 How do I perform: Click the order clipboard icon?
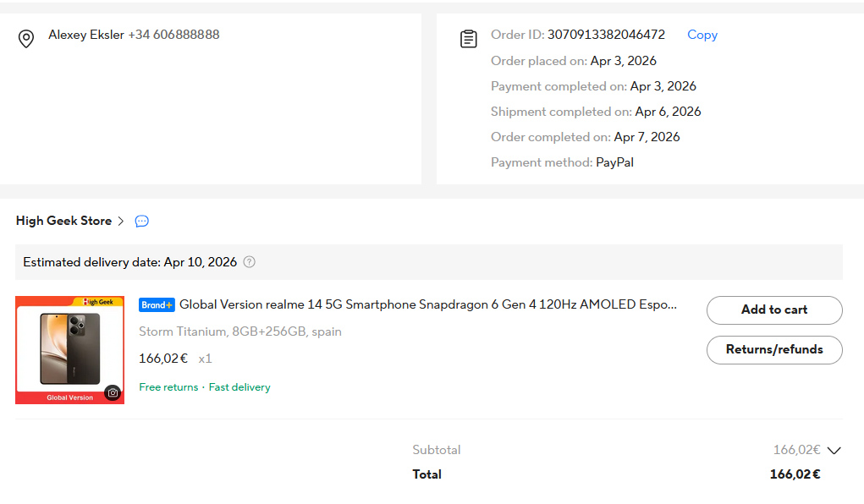point(468,39)
